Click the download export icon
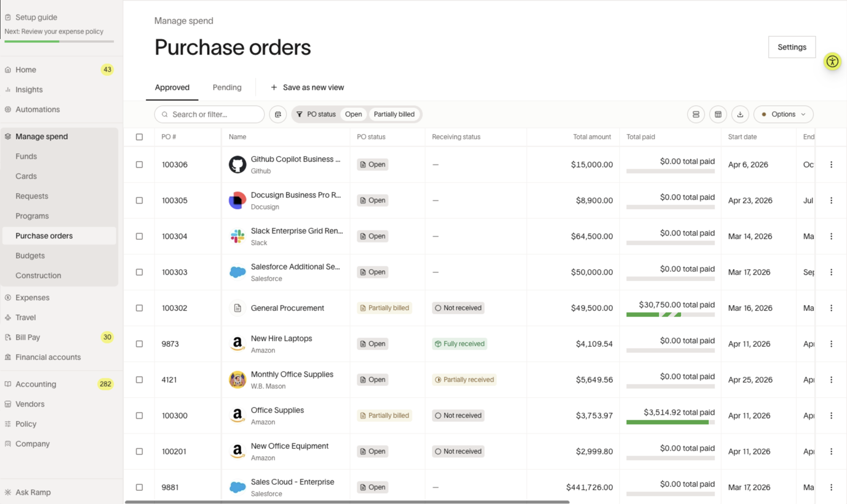 pos(740,114)
